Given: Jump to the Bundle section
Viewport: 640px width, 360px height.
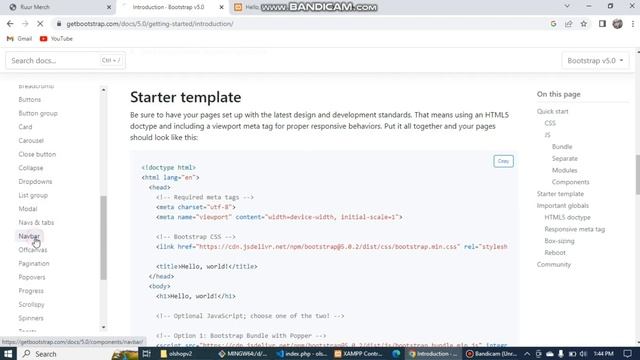Looking at the screenshot, I should point(562,147).
